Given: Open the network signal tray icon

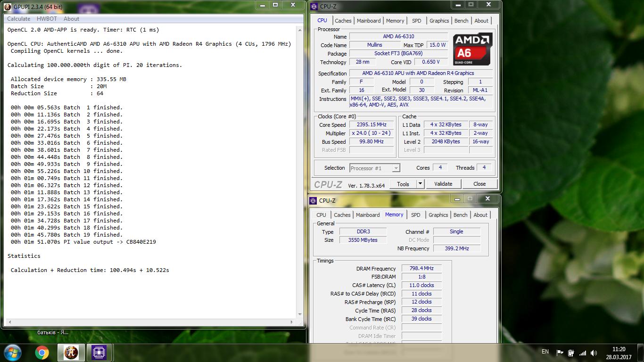Looking at the screenshot, I should (583, 353).
